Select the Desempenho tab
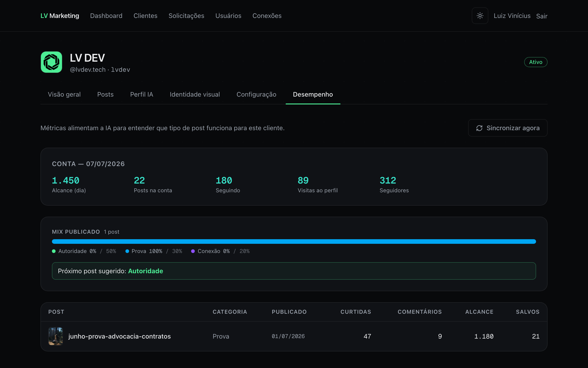 [x=313, y=95]
